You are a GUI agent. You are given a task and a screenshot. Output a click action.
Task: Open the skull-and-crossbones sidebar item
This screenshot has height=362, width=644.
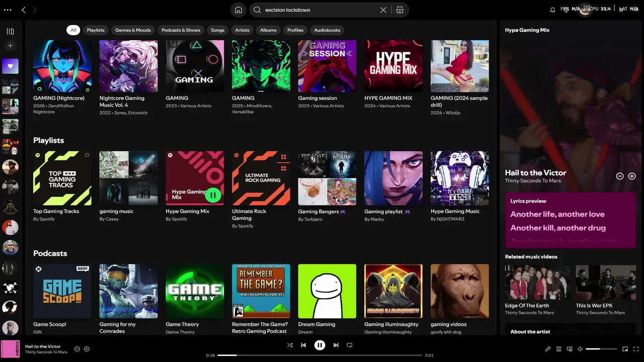10,288
